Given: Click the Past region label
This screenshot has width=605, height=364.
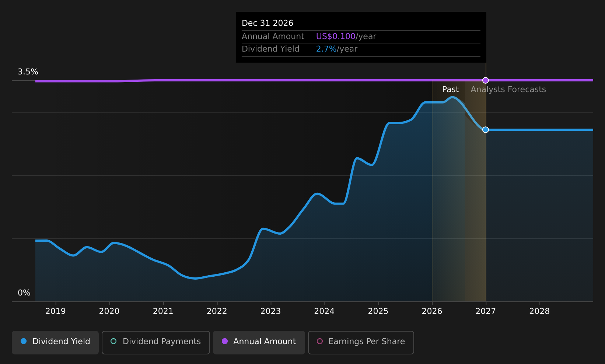Looking at the screenshot, I should [x=450, y=90].
